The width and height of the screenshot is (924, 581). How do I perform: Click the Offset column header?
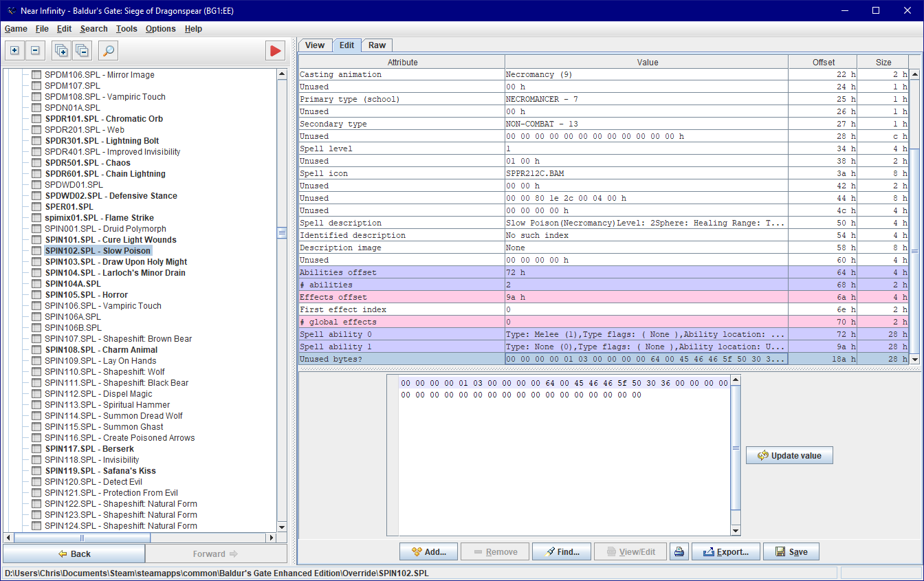(824, 62)
